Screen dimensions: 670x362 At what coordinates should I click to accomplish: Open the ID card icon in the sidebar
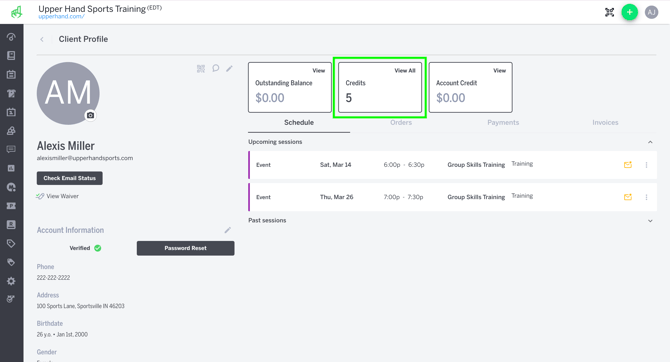click(x=11, y=224)
